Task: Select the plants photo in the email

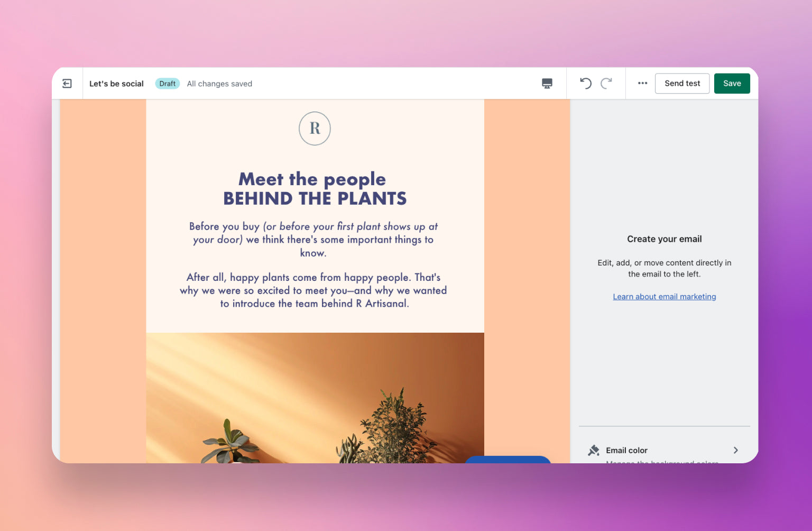Action: [316, 397]
